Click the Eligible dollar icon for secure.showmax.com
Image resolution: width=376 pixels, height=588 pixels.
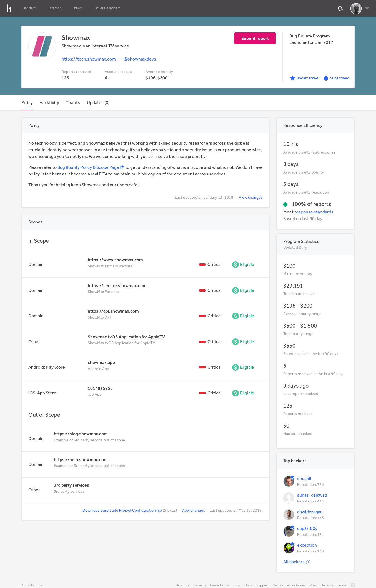235,290
